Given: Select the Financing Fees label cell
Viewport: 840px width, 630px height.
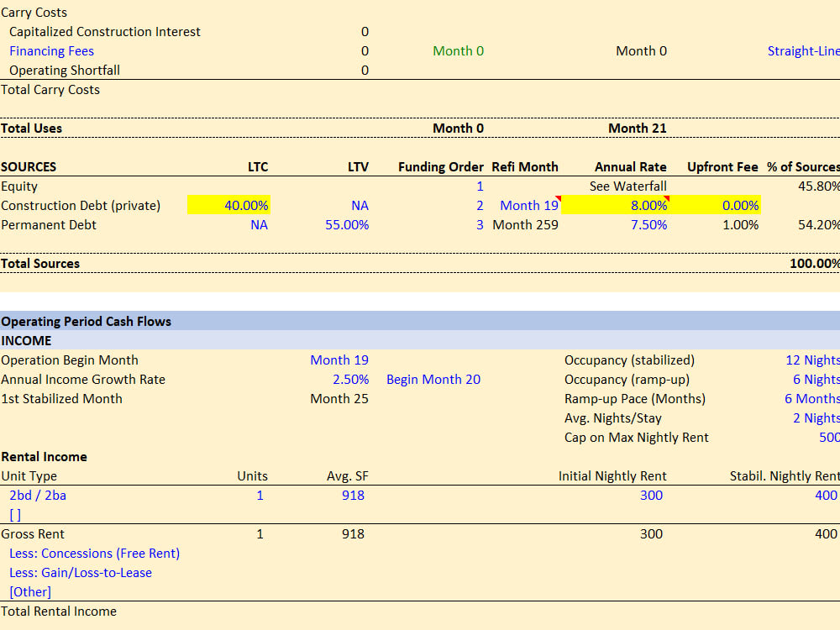Looking at the screenshot, I should pyautogui.click(x=51, y=51).
